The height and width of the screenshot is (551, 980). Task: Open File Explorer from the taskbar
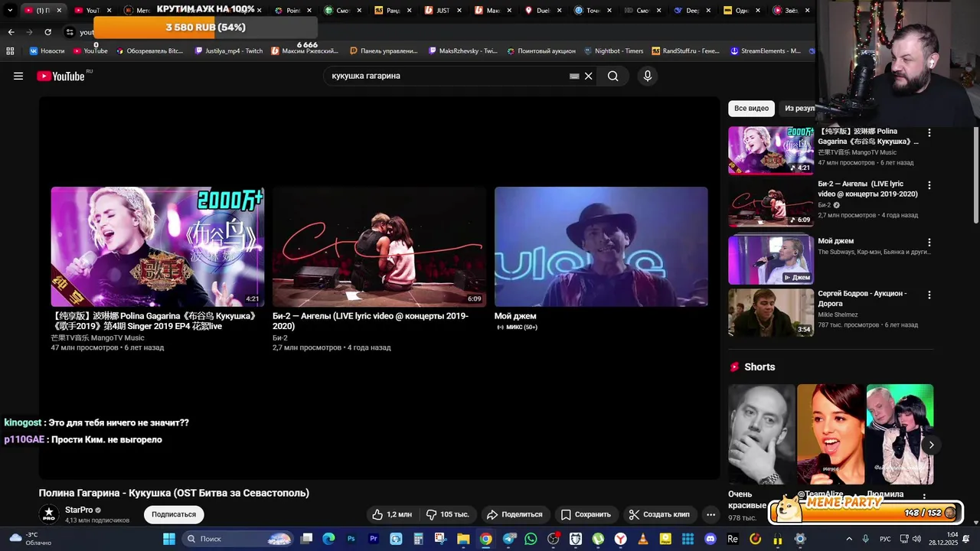pyautogui.click(x=463, y=539)
